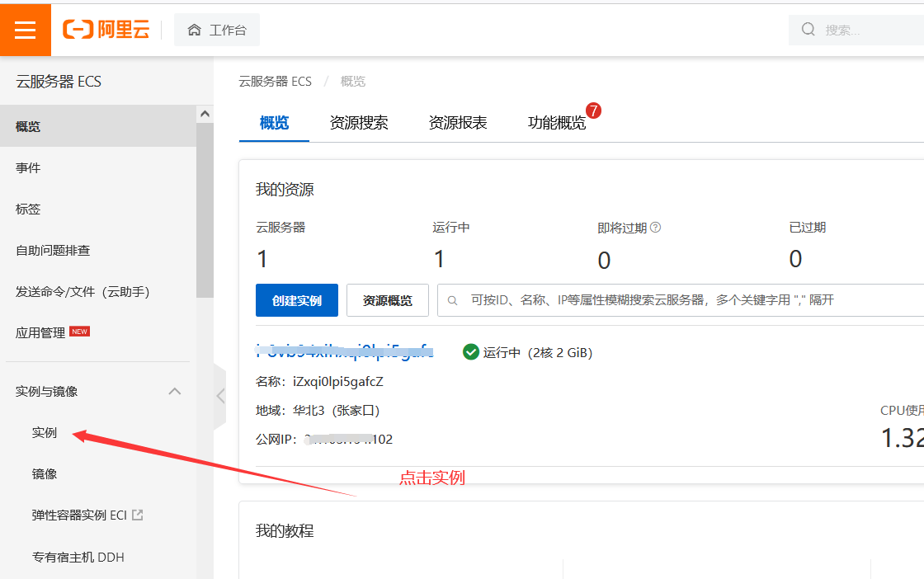Click the 公网IP address value
The width and height of the screenshot is (924, 579).
pos(348,440)
